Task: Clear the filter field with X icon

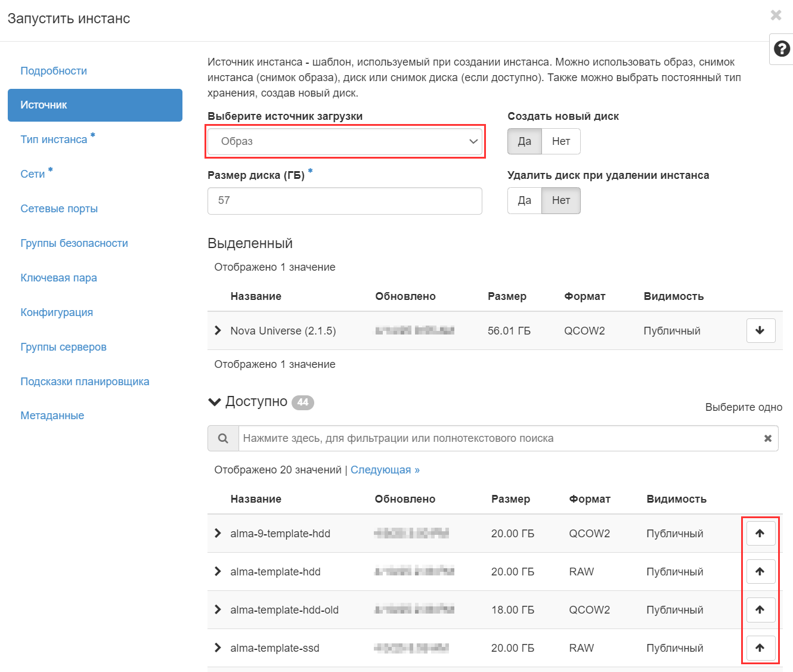Action: point(767,438)
